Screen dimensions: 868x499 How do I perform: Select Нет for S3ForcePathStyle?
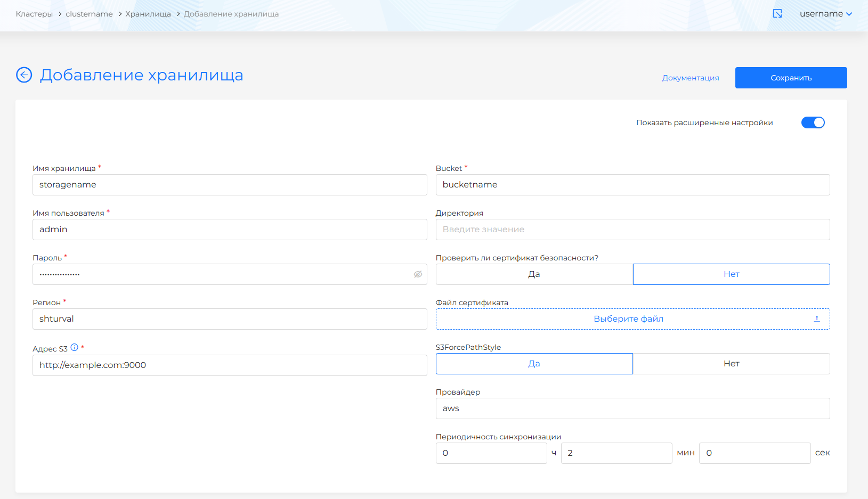(731, 364)
